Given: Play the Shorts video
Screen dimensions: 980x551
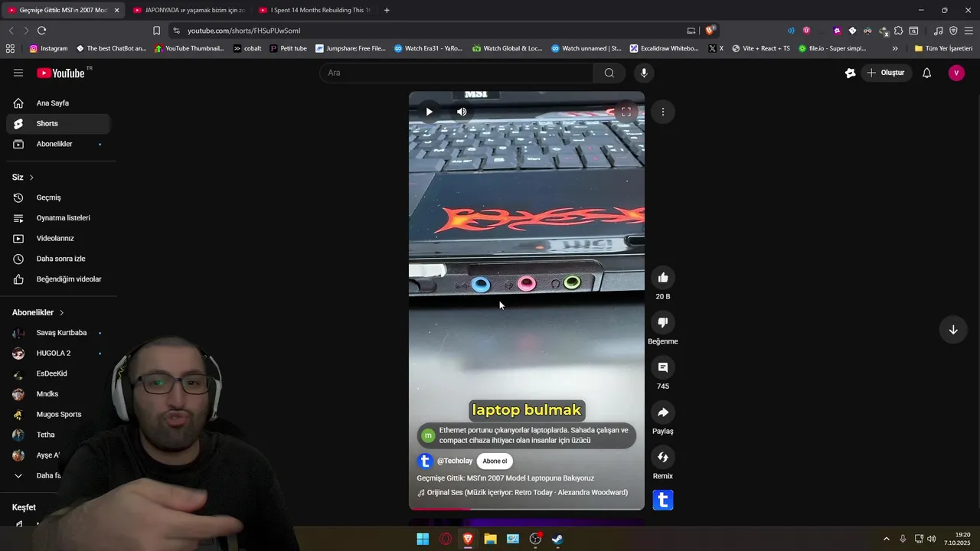Looking at the screenshot, I should coord(429,112).
